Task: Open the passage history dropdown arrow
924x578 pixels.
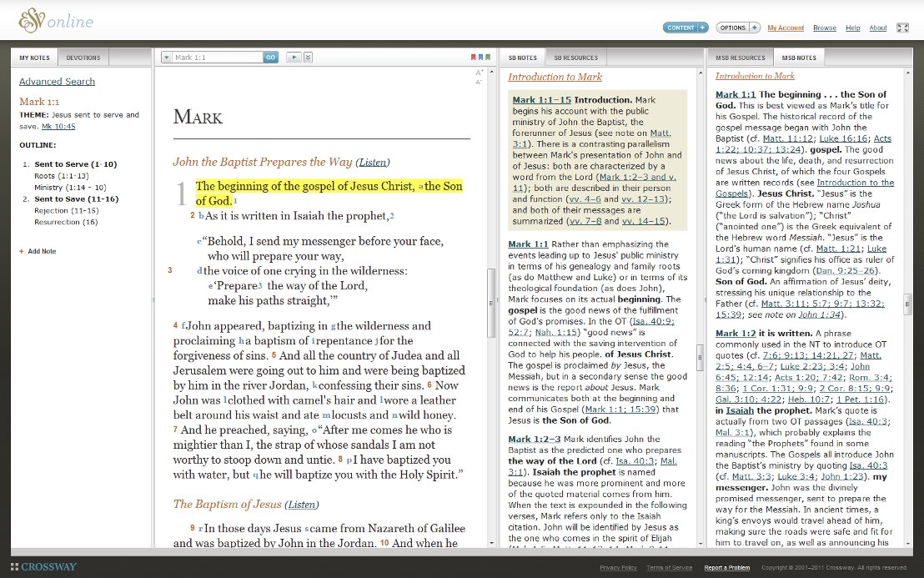Action: pyautogui.click(x=167, y=58)
